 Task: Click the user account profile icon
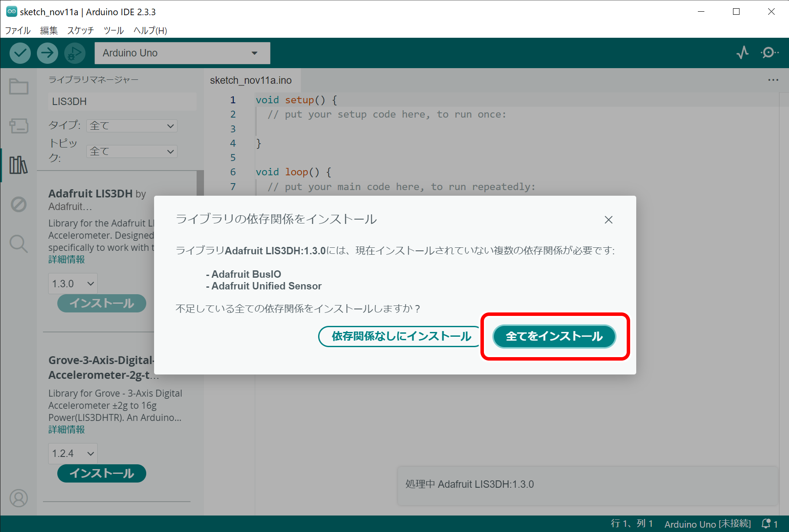(x=19, y=498)
